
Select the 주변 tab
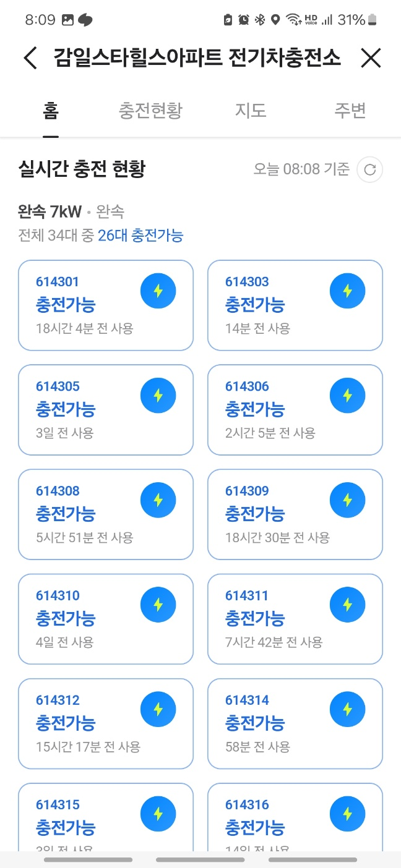point(350,110)
